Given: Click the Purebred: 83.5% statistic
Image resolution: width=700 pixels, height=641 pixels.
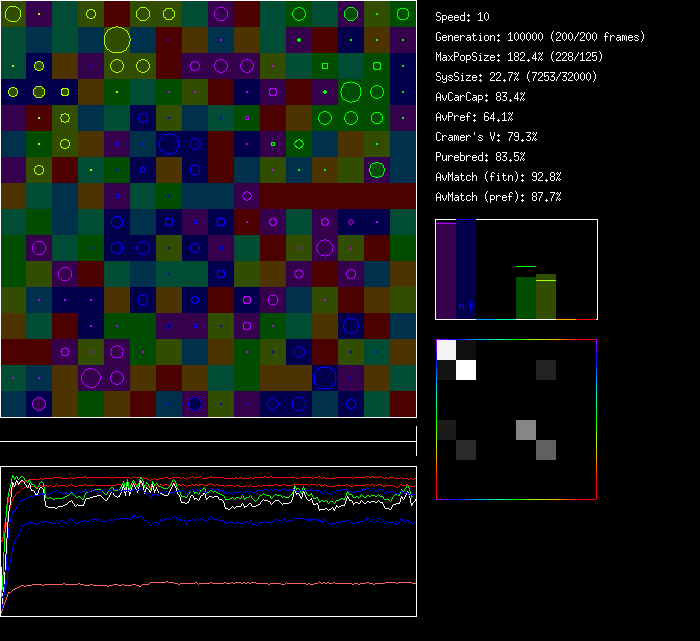Looking at the screenshot, I should (480, 157).
